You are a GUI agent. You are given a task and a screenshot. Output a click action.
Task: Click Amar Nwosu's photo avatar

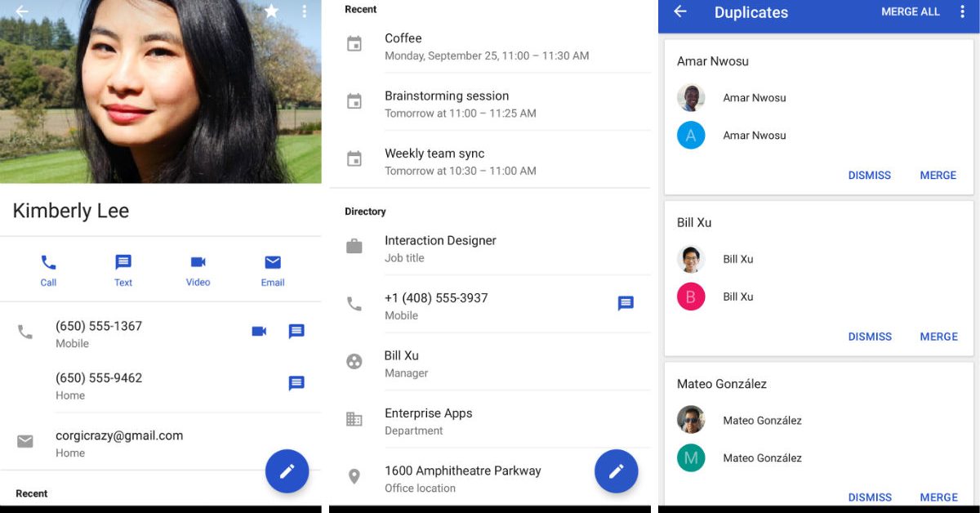click(691, 98)
